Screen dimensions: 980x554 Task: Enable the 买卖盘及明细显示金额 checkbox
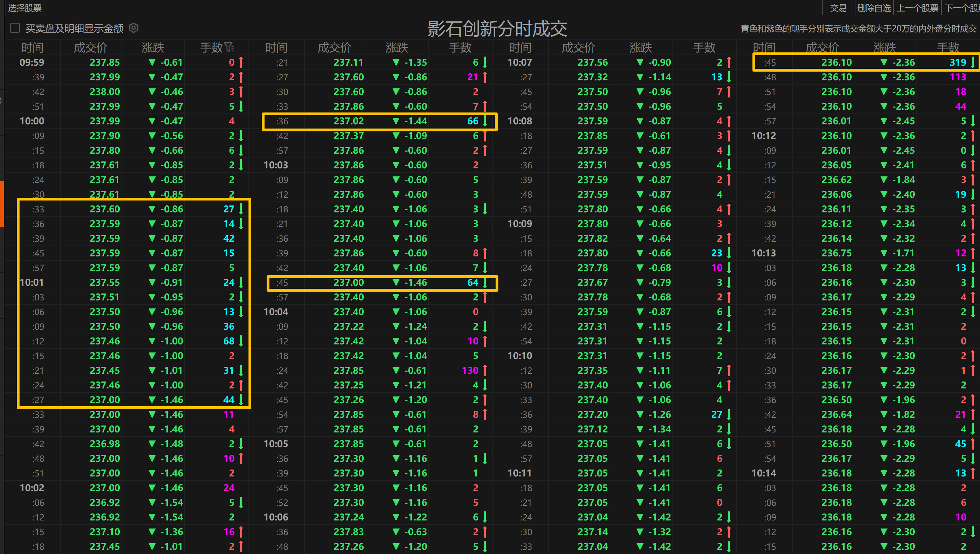coord(15,28)
